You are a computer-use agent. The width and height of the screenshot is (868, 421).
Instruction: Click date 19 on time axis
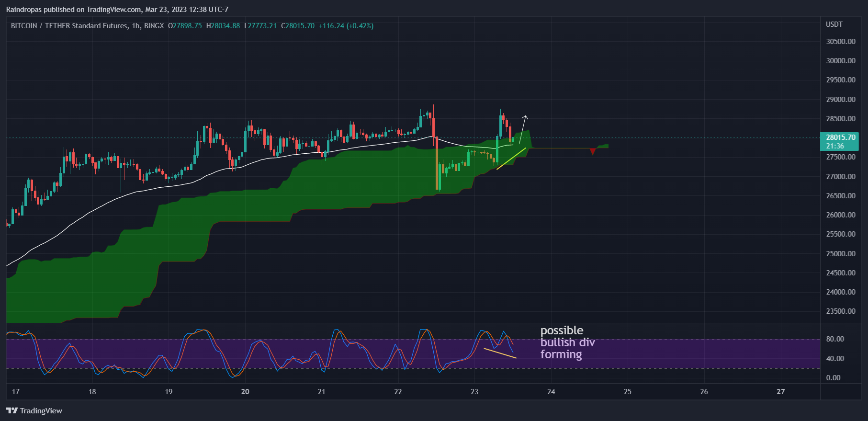point(169,392)
